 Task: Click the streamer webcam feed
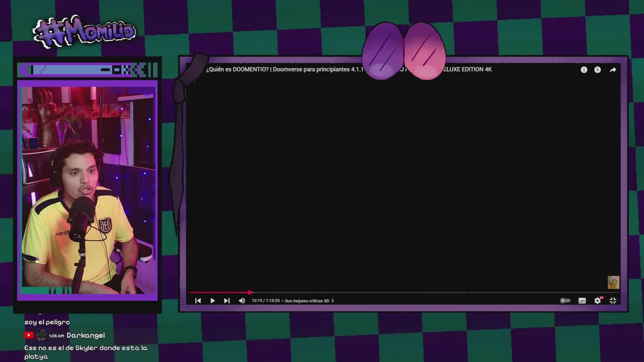(88, 190)
